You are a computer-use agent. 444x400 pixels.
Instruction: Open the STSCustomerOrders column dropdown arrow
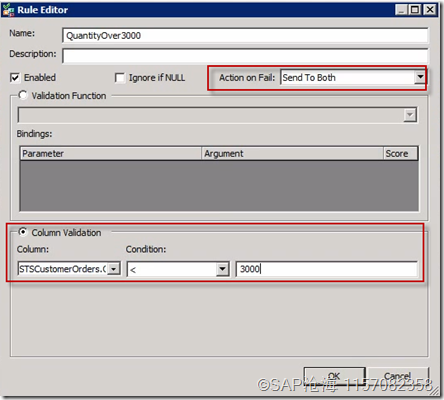click(114, 269)
